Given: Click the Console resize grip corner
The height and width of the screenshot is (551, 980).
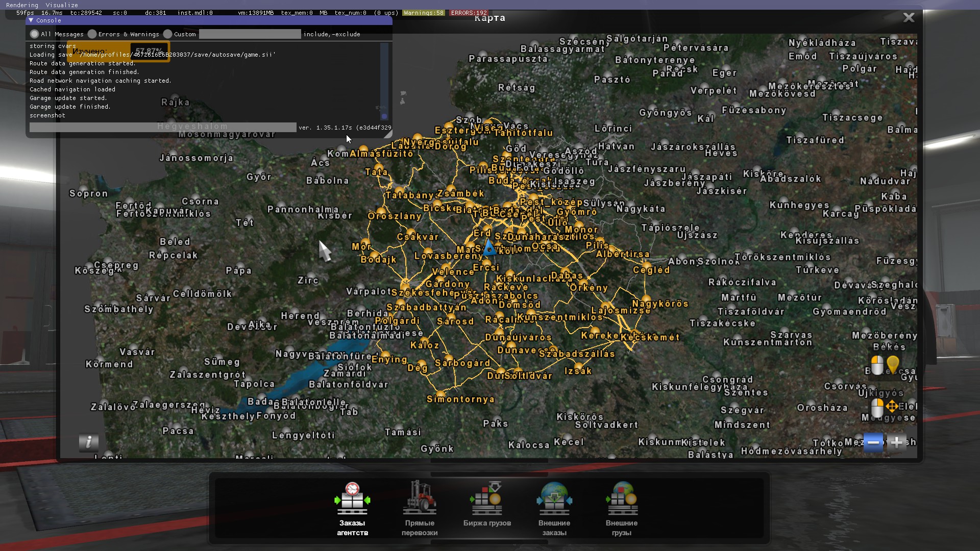Looking at the screenshot, I should [x=388, y=134].
